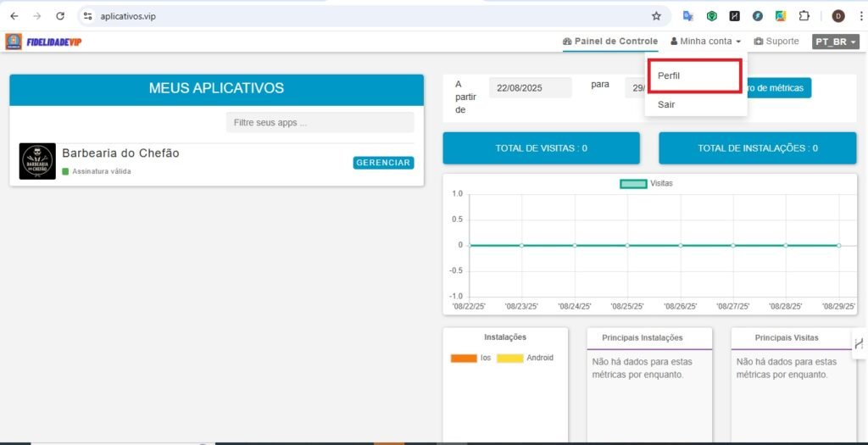Focus the Filtre seus apps search field
The height and width of the screenshot is (445, 868).
click(320, 122)
